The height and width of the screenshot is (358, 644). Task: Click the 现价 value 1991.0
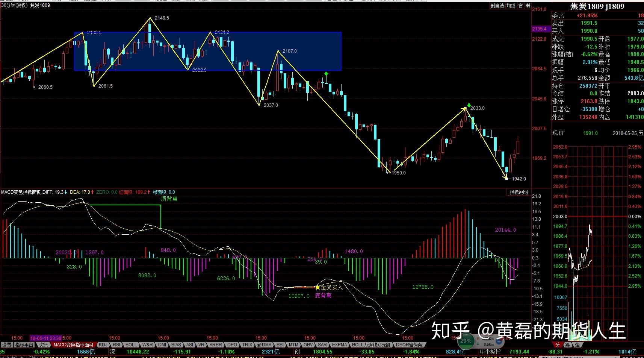click(x=590, y=133)
